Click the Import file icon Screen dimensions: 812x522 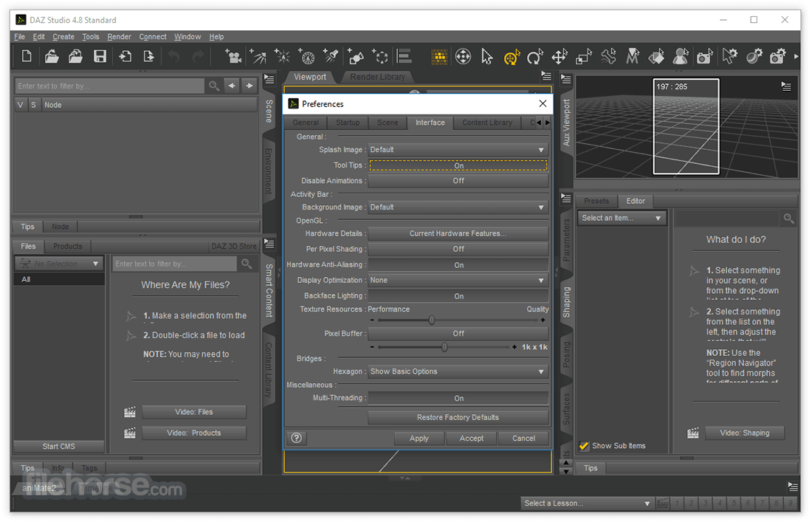[x=125, y=56]
